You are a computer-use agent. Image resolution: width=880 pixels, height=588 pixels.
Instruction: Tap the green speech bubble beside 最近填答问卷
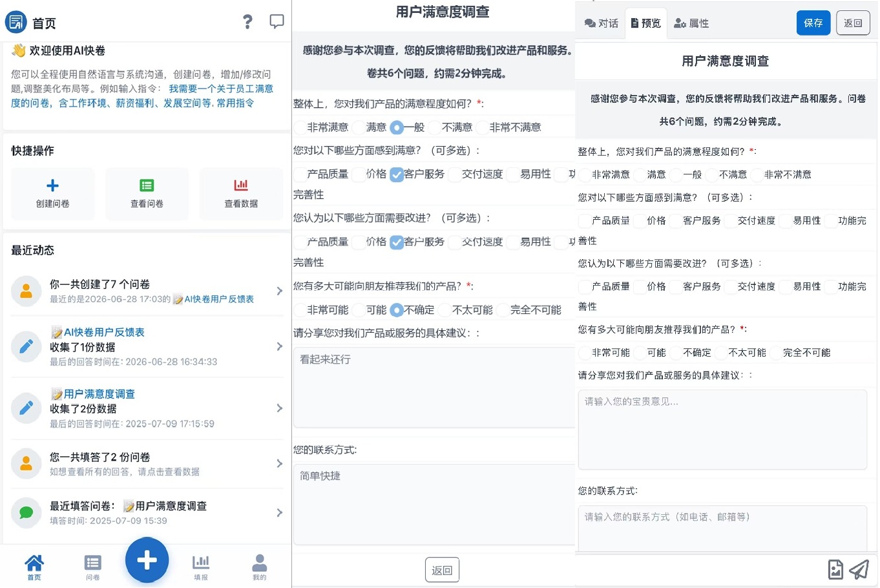coord(26,513)
